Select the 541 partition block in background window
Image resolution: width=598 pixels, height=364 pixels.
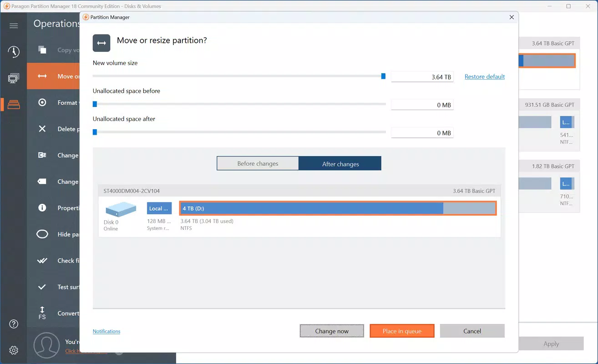point(567,122)
